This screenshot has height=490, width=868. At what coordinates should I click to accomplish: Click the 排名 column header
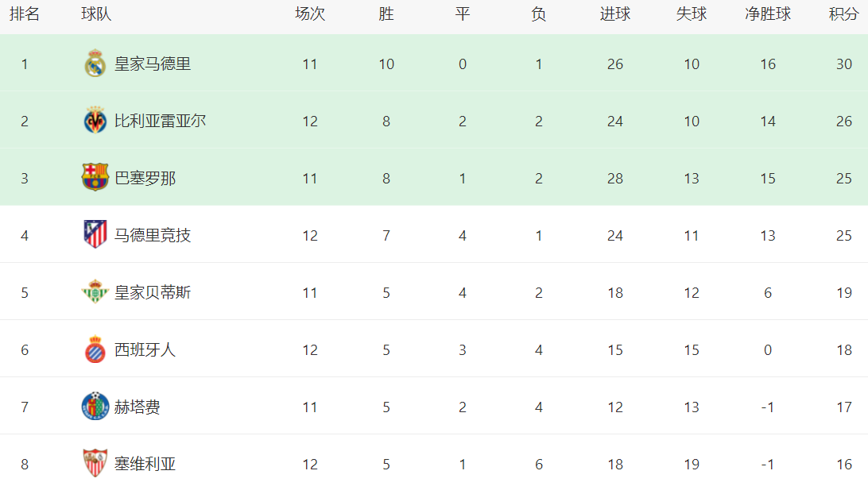(x=25, y=14)
